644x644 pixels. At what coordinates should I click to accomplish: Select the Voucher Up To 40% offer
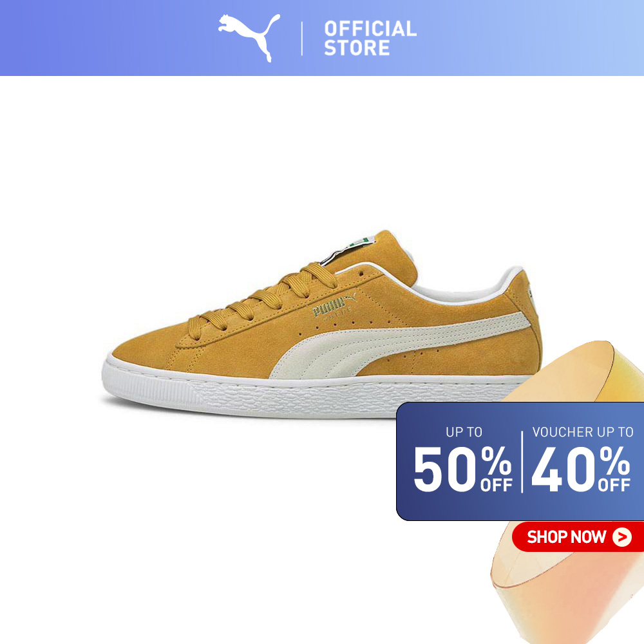(582, 460)
